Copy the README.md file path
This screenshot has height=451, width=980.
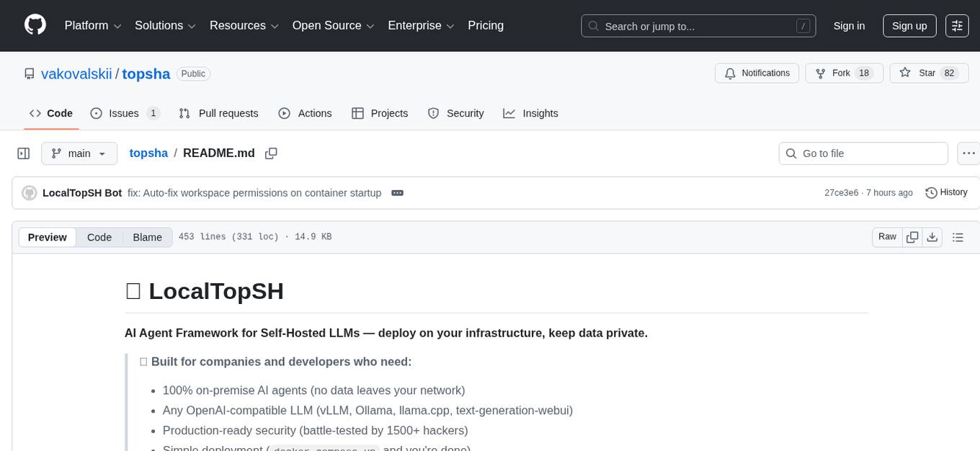pos(271,153)
